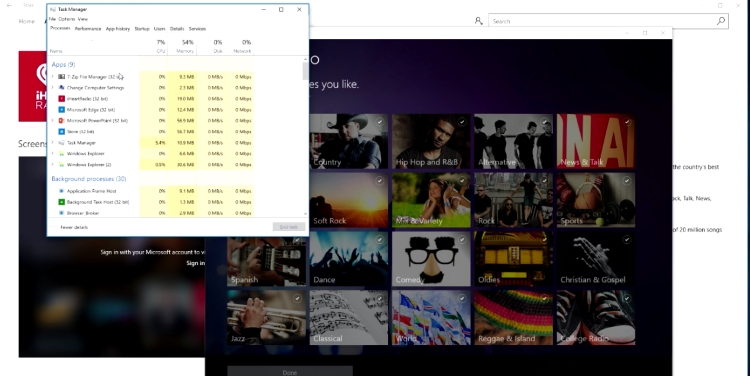Click the Store search magnifier icon

click(x=721, y=21)
